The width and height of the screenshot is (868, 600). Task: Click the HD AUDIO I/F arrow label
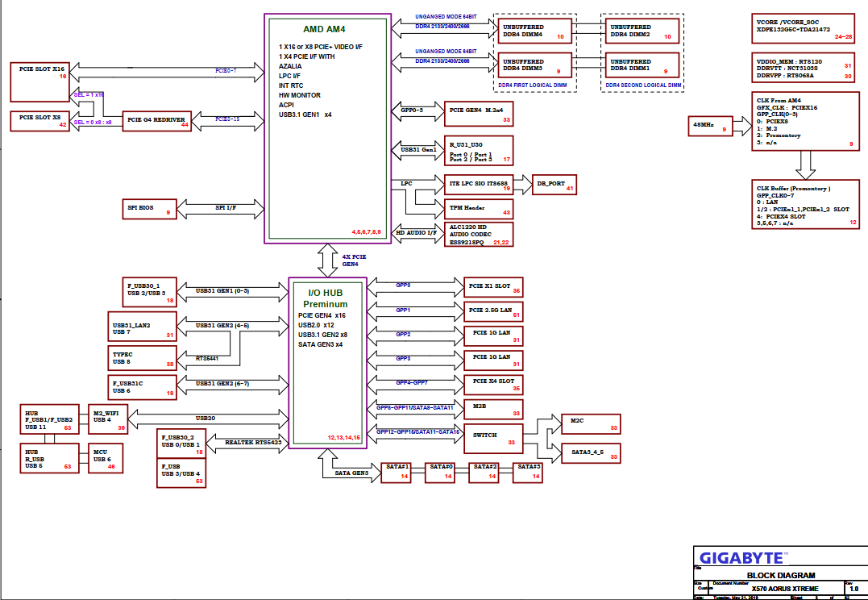(x=417, y=233)
